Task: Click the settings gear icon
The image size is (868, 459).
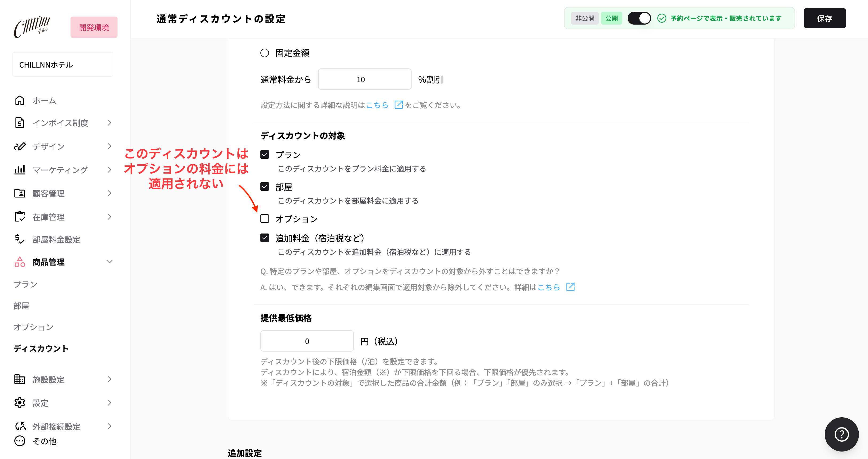Action: coord(19,403)
